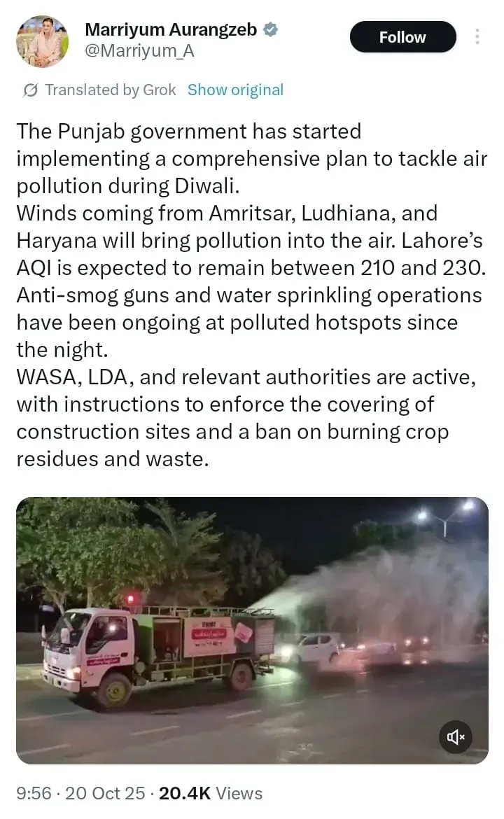Open Marriyum Aurangzeb's profile picture
The image size is (504, 819).
[x=42, y=41]
